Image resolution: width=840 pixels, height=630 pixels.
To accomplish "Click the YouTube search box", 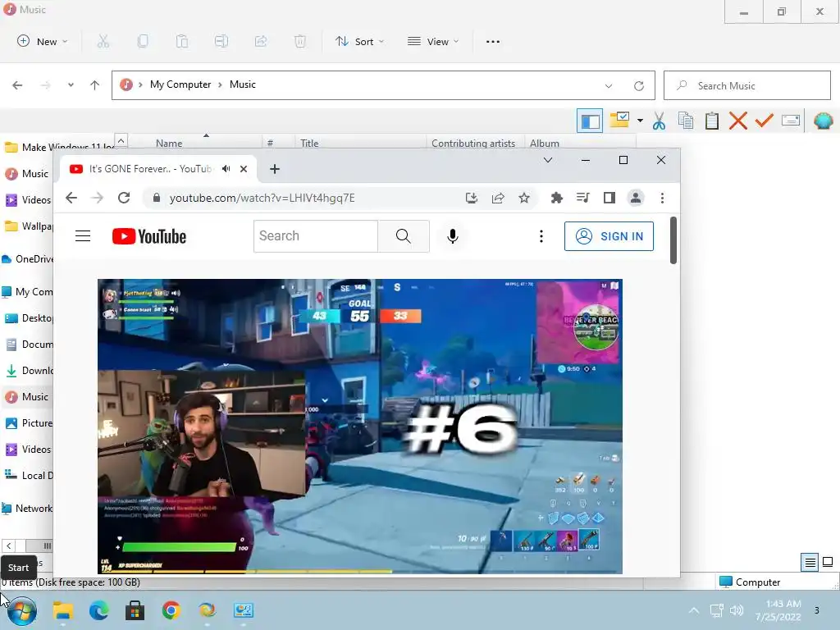I will pos(316,236).
